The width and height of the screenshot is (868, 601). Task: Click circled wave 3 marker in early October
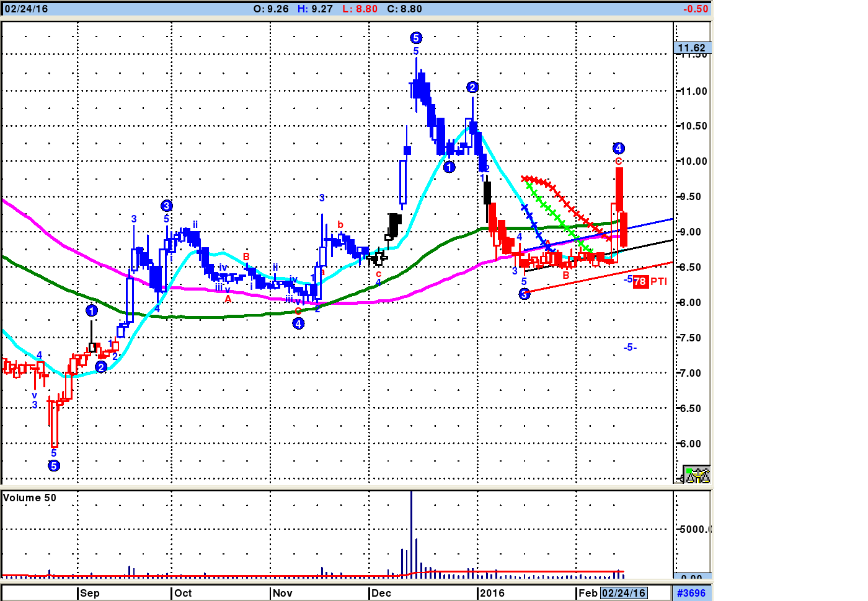(x=166, y=206)
